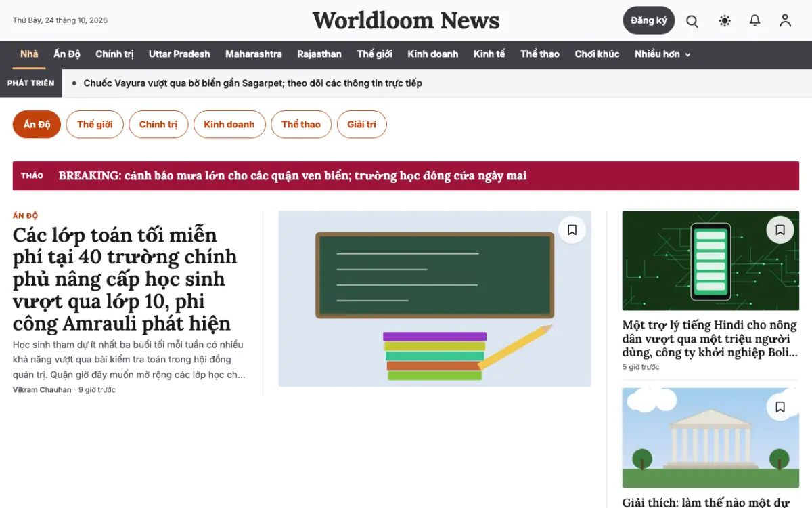The height and width of the screenshot is (508, 812).
Task: Select the Ấn Độ filter chip
Action: (x=37, y=125)
